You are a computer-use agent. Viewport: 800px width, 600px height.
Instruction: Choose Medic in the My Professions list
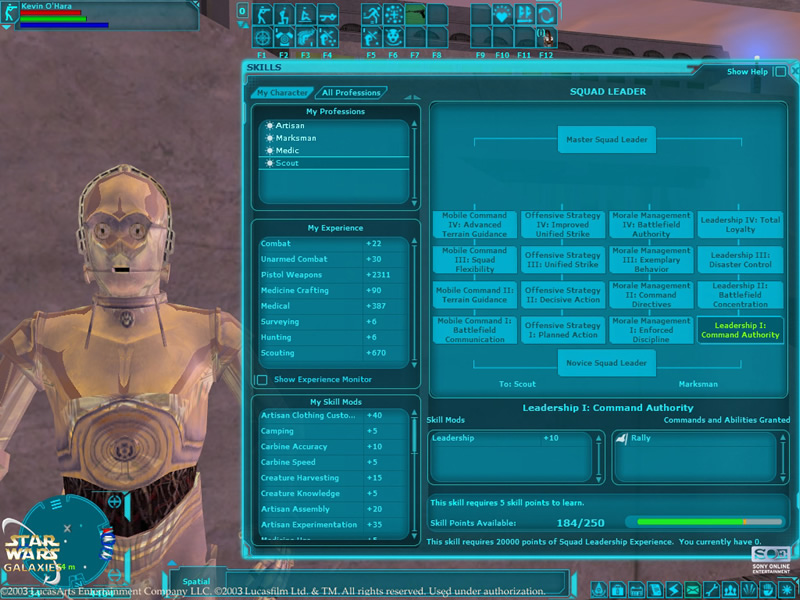(287, 151)
